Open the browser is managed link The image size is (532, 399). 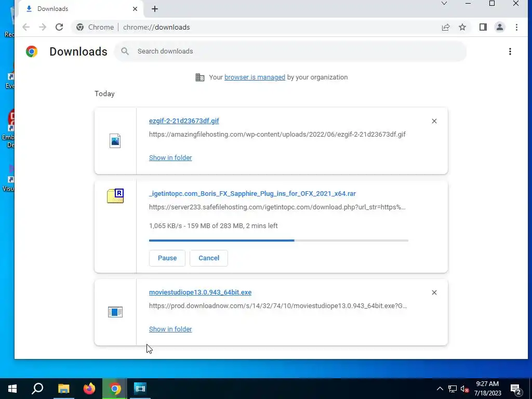click(255, 77)
